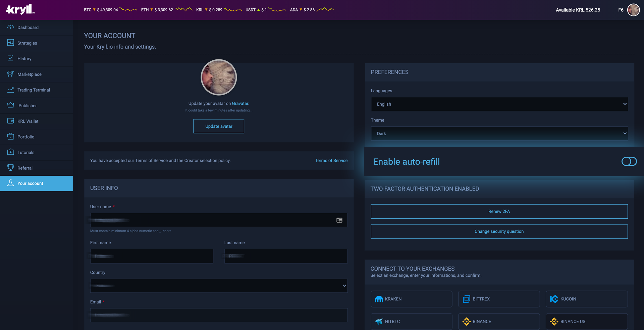Open the Gravatar link
This screenshot has height=330, width=644.
(240, 103)
